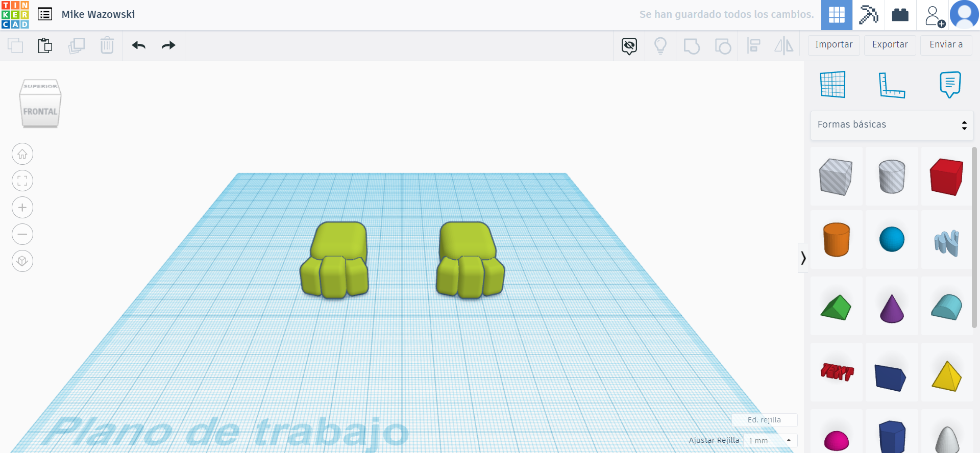The image size is (980, 453).
Task: Pick the red box shape
Action: [x=947, y=177]
